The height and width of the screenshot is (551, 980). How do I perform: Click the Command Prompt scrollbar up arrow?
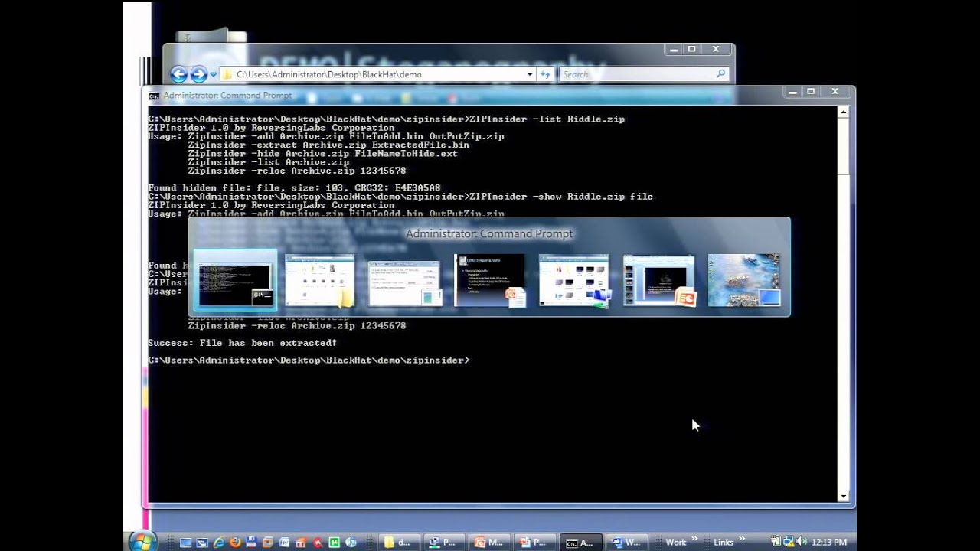coord(843,112)
